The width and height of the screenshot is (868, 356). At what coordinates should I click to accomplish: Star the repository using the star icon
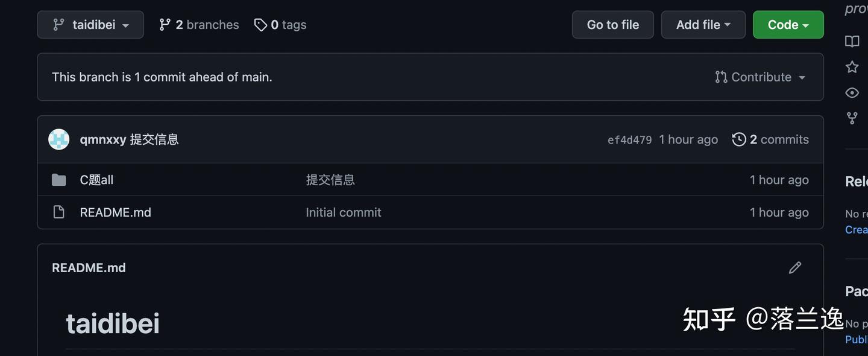point(852,66)
